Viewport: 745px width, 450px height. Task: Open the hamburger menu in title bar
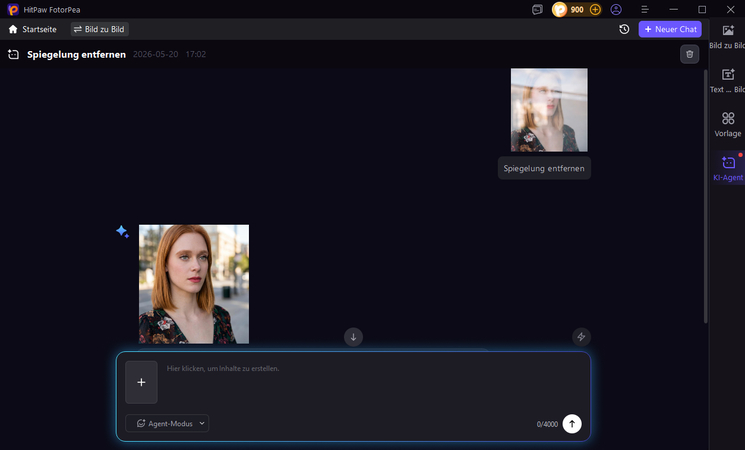(x=645, y=10)
